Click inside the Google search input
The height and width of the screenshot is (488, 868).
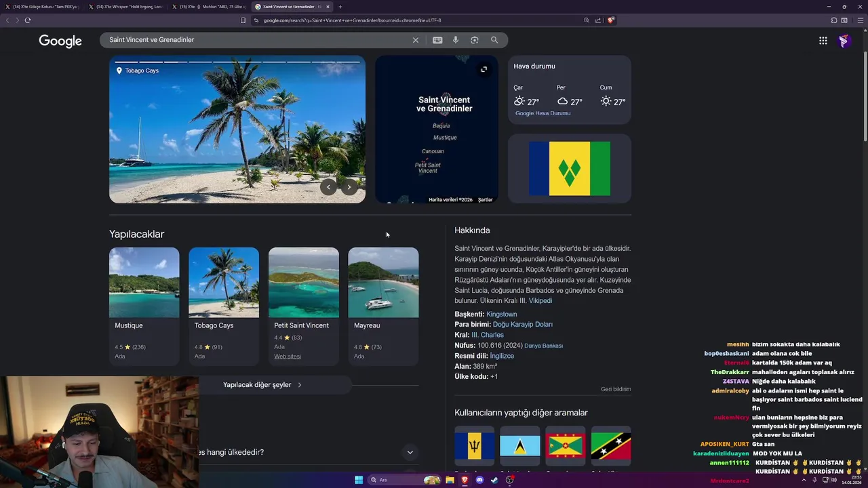tap(258, 40)
